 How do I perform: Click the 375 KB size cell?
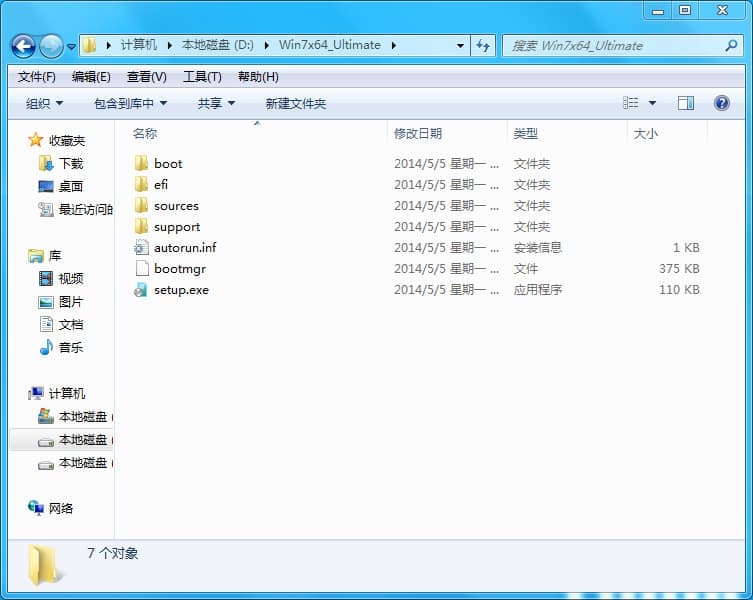(679, 269)
